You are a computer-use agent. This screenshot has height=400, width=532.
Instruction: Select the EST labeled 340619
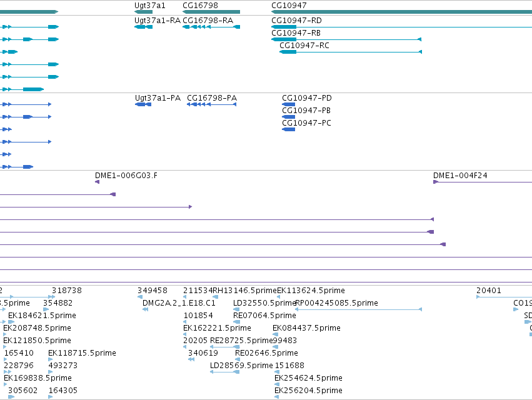pyautogui.click(x=203, y=353)
